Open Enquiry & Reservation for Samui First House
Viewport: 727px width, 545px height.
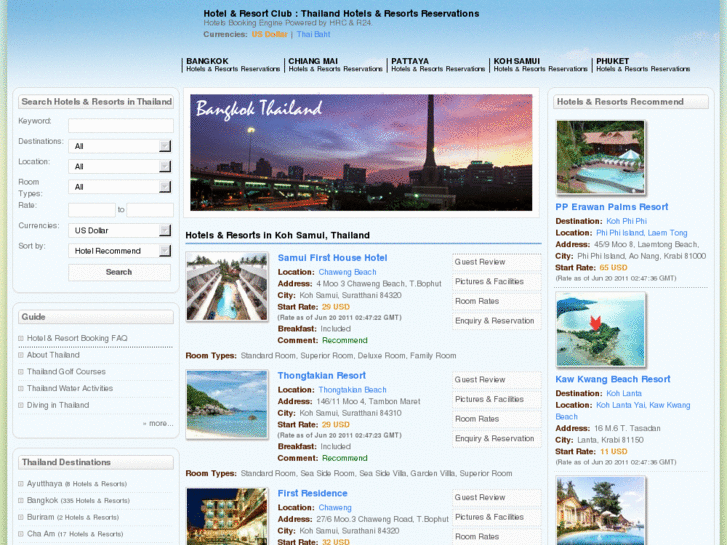click(497, 321)
